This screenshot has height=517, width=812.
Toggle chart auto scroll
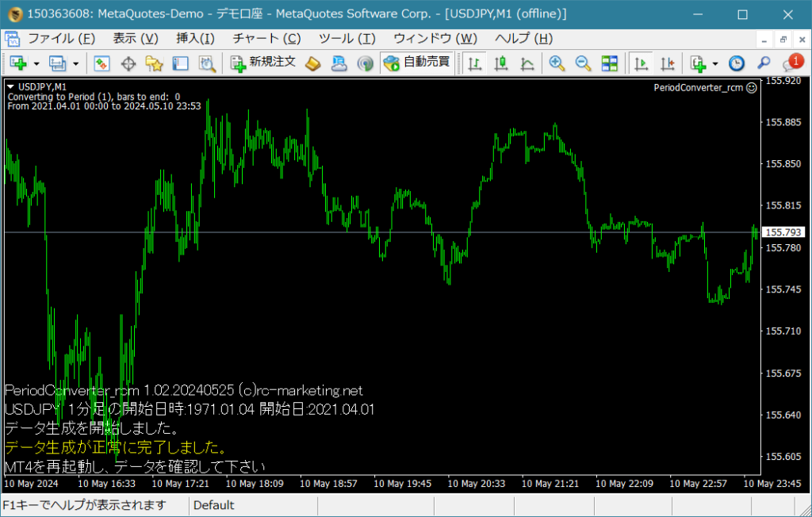643,63
